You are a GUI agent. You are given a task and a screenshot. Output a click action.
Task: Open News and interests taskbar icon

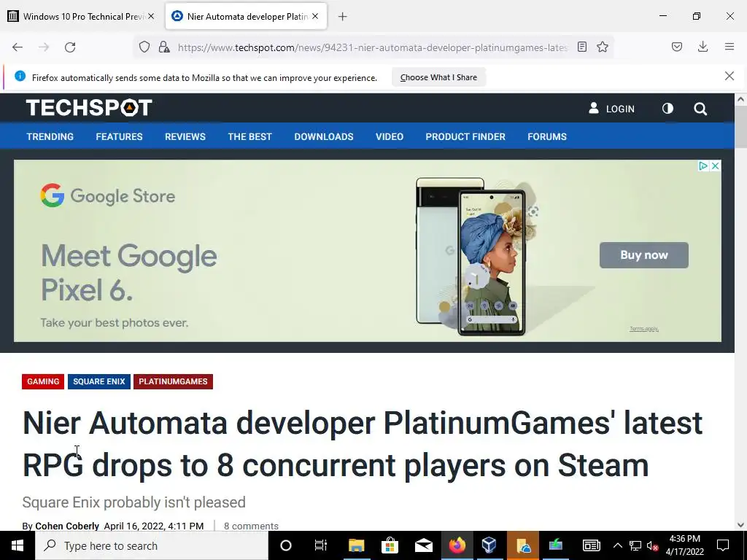pyautogui.click(x=591, y=545)
